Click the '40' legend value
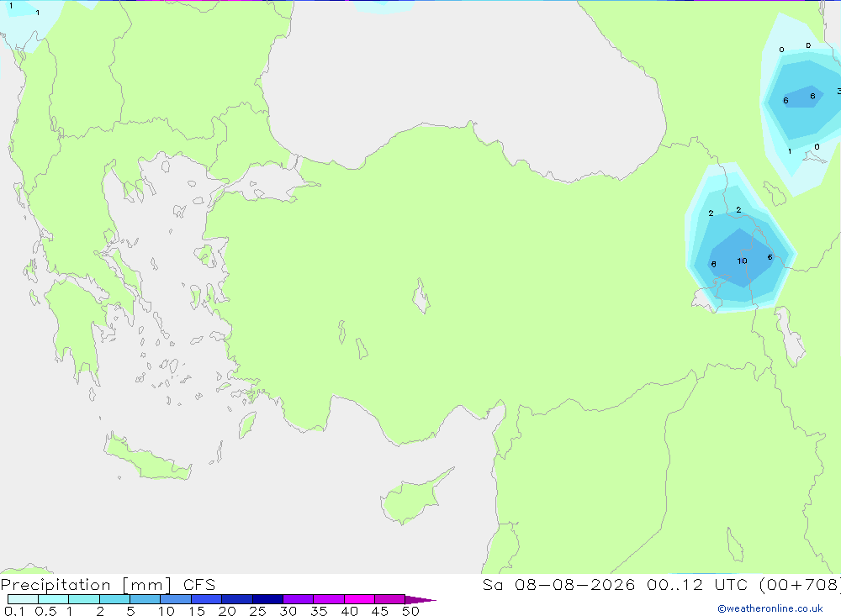This screenshot has width=841, height=616. pos(349,611)
